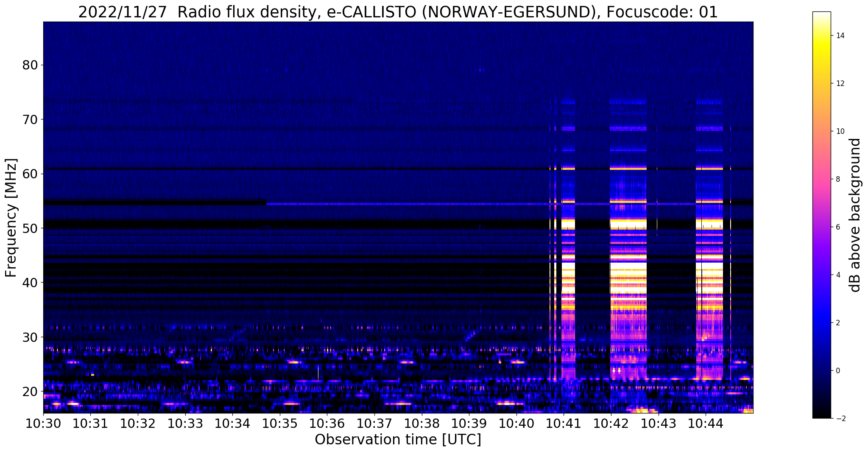Click the radio burst at 10:44 near 40 MHz
The width and height of the screenshot is (868, 452).
pyautogui.click(x=709, y=280)
